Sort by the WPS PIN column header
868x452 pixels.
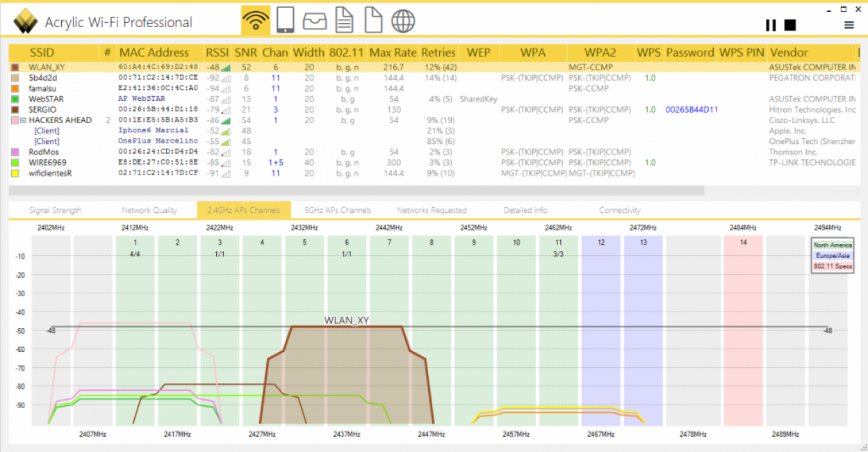pos(742,52)
